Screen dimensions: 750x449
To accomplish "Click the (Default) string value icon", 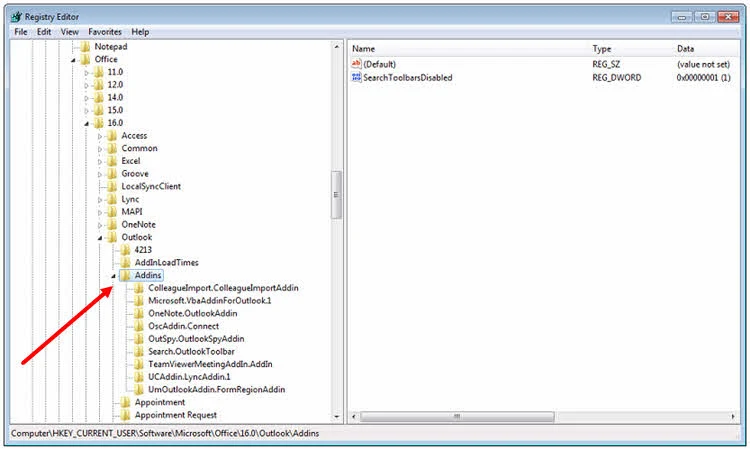I will [356, 64].
